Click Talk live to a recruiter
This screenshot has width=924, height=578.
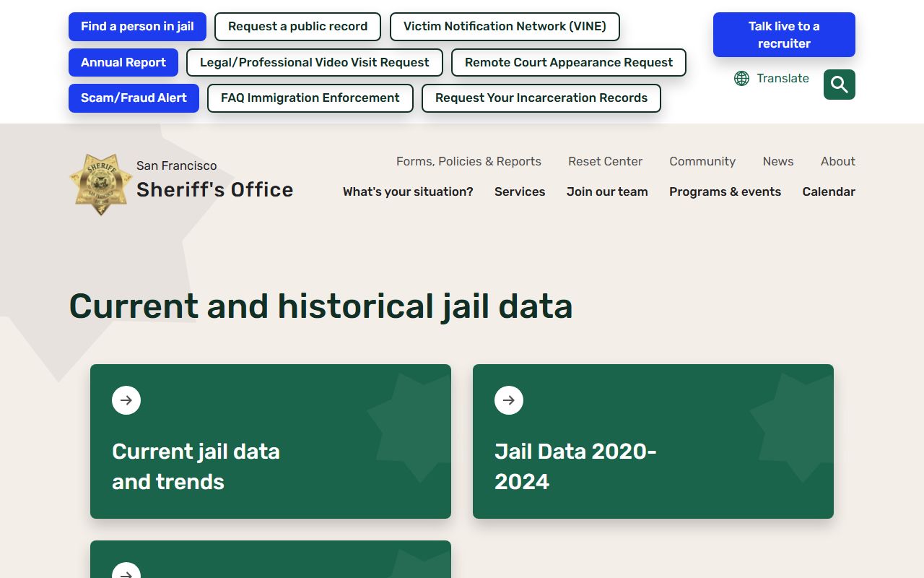coord(784,35)
